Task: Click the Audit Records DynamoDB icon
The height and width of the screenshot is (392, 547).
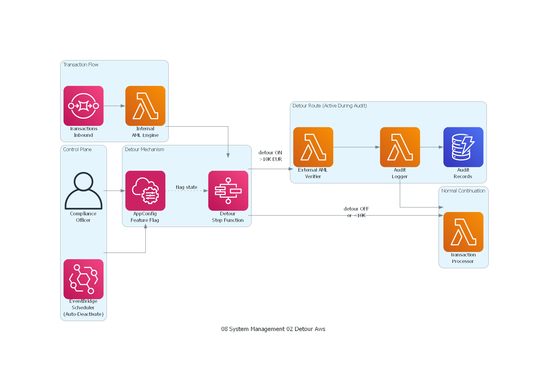Action: pos(463,147)
